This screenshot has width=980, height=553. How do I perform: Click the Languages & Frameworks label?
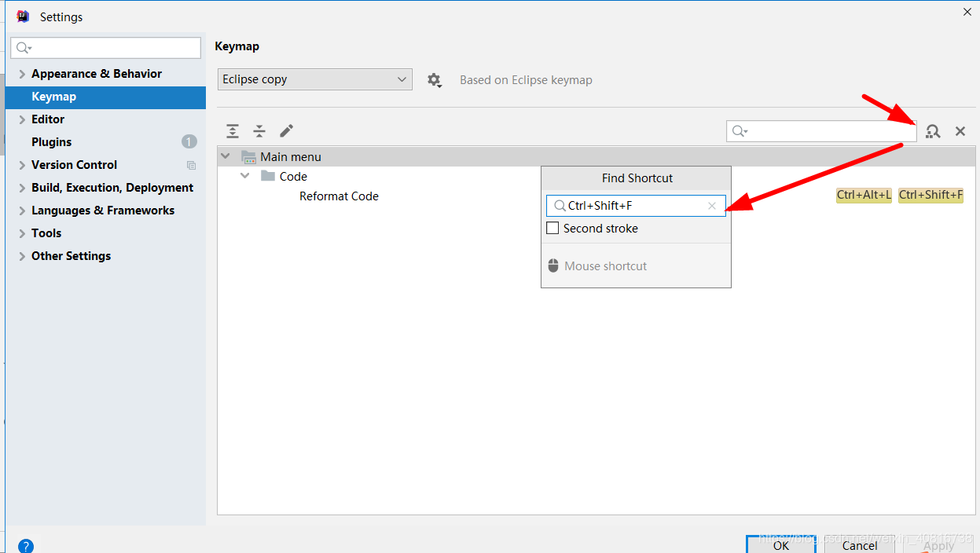point(103,211)
